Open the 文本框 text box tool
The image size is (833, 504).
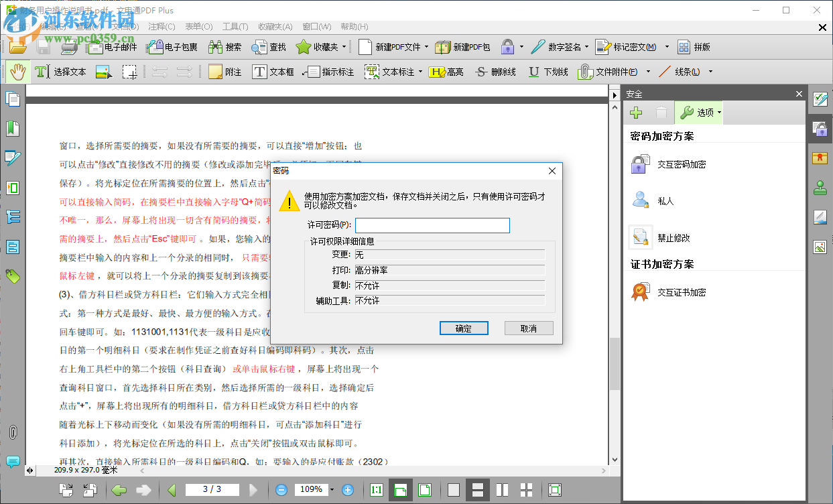[x=273, y=71]
